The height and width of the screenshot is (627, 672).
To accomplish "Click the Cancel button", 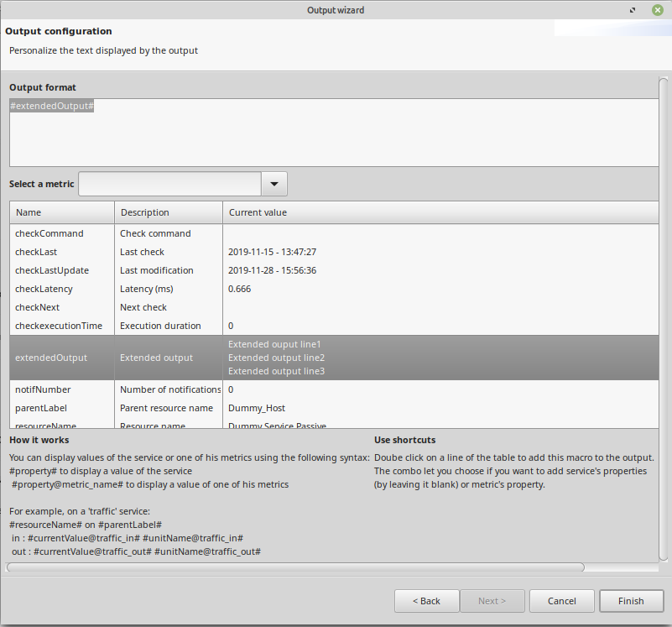I will 561,601.
